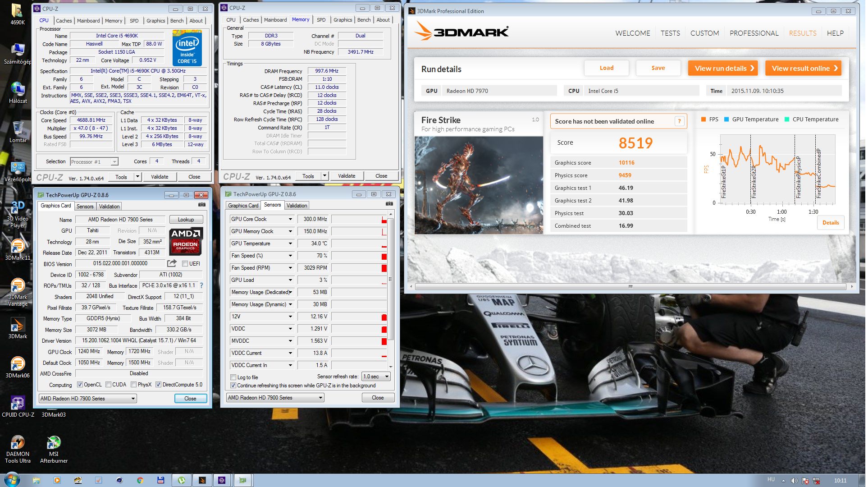Click the BIOS export share icon
This screenshot has width=868, height=487.
(172, 263)
